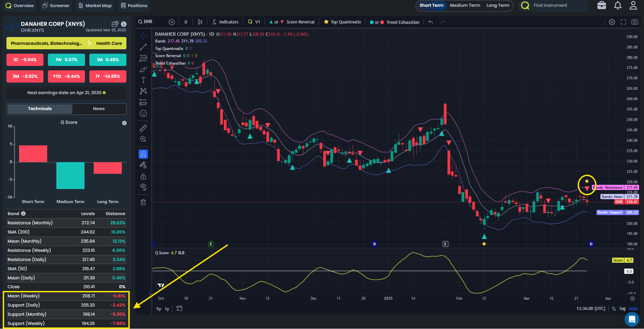644x329 pixels.
Task: Click the Short Term Q Score bar
Action: coord(33,154)
